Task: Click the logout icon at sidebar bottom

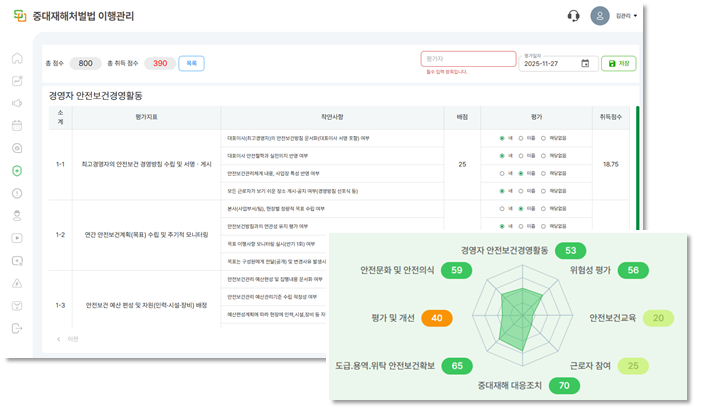Action: coord(16,328)
